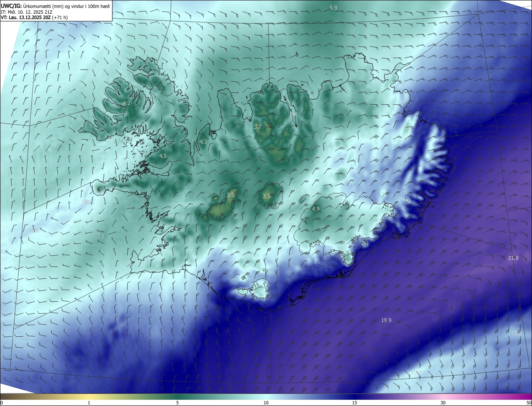Viewport: 532px width, 406px height.
Task: Click the IT initialization time line
Action: [x=27, y=12]
